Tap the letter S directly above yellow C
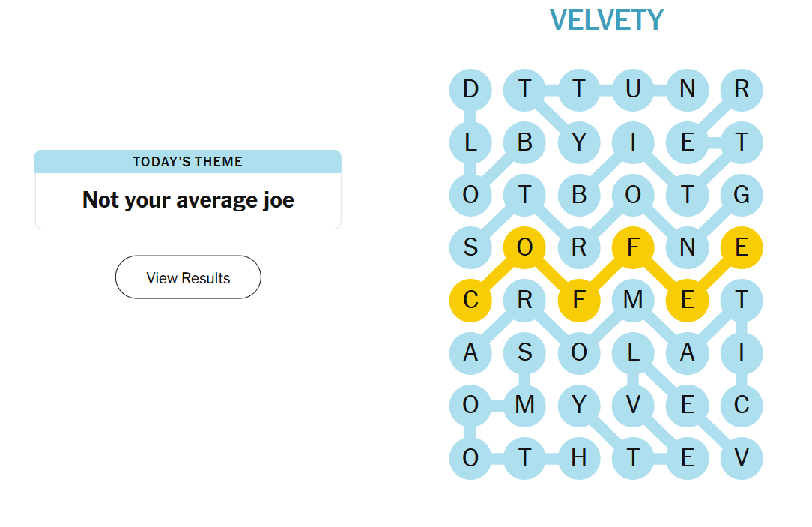 [x=470, y=247]
